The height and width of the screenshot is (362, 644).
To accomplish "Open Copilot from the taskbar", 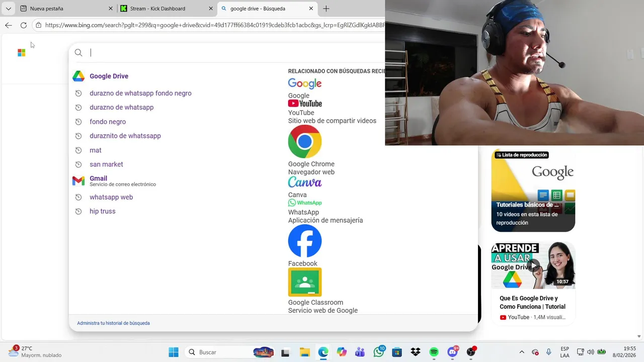I will click(342, 352).
